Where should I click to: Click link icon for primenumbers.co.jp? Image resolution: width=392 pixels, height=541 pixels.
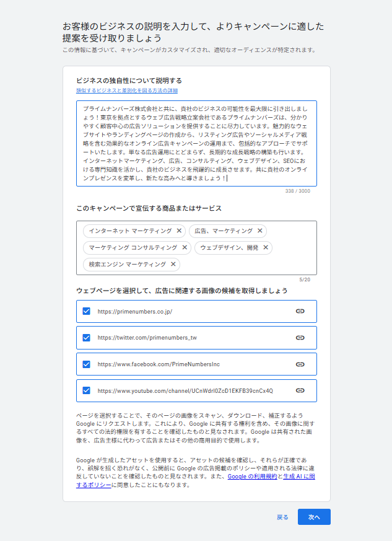click(300, 311)
